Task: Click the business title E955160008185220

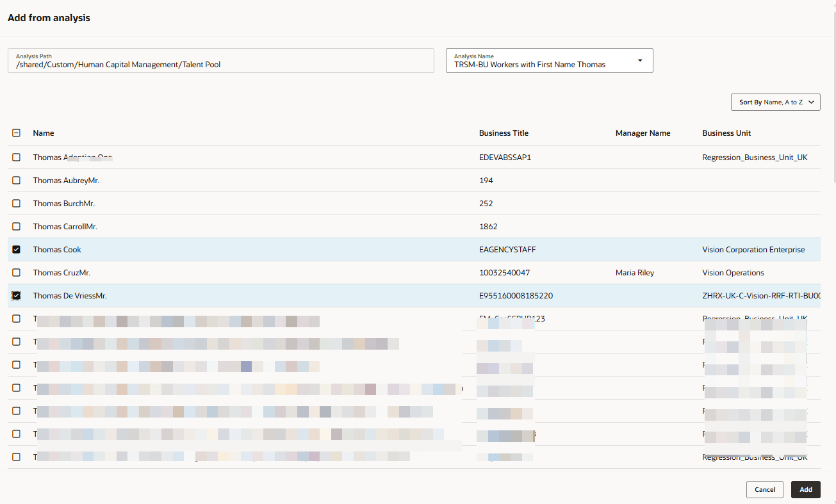Action: tap(516, 296)
